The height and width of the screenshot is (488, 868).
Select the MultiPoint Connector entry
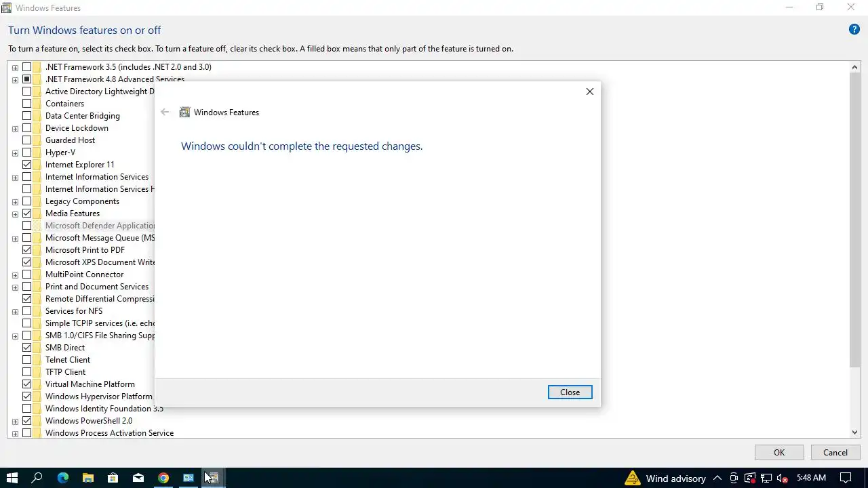(84, 274)
